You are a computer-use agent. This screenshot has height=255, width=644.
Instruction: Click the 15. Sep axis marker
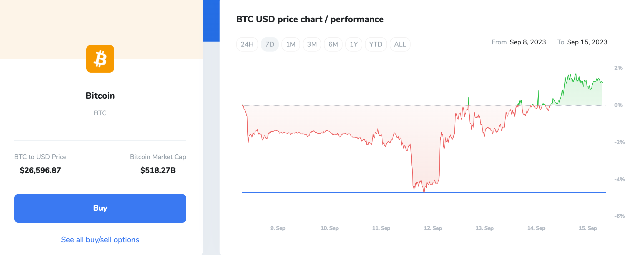(x=588, y=228)
